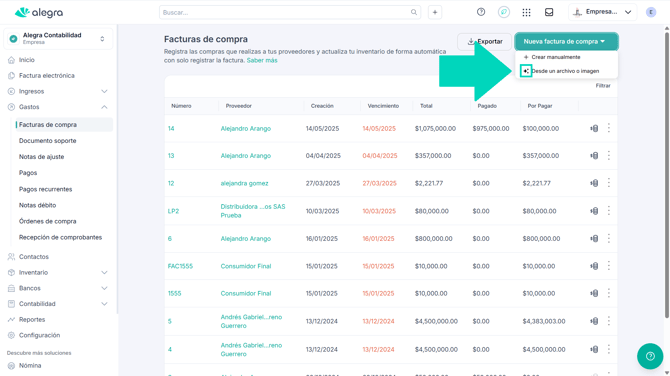Click the Exportar button
This screenshot has width=670, height=376.
pos(485,41)
